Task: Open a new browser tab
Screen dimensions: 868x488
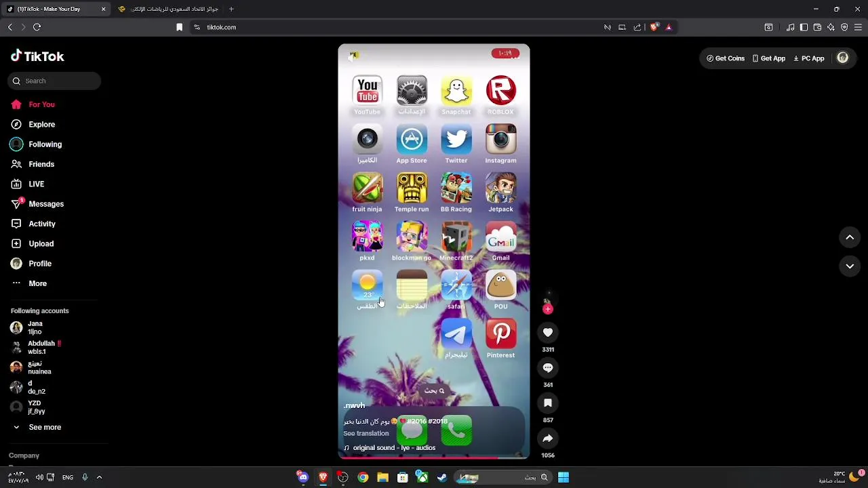Action: pos(231,9)
